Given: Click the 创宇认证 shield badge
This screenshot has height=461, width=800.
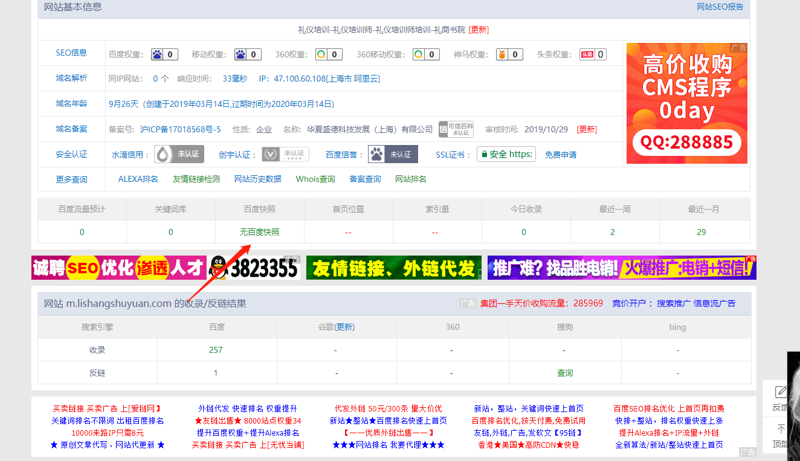Looking at the screenshot, I should tap(285, 154).
